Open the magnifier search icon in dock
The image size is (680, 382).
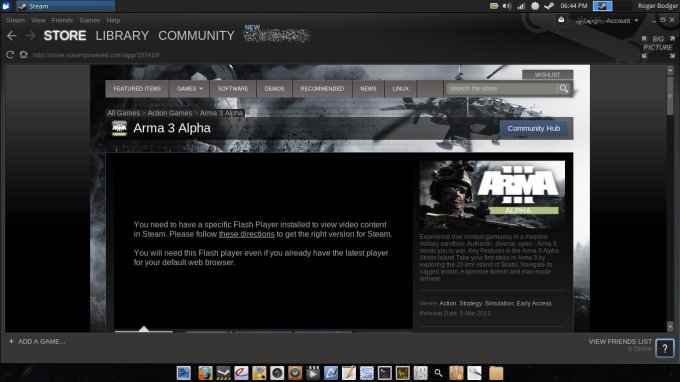pyautogui.click(x=438, y=373)
